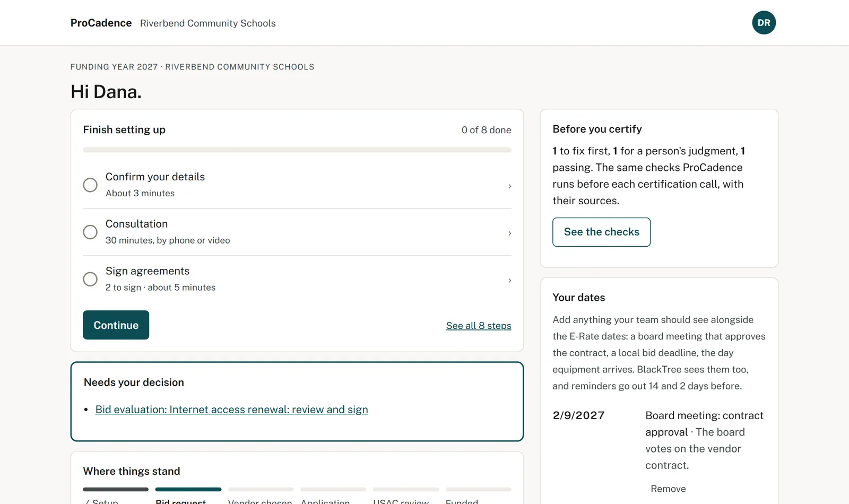
Task: Select the Bid request stage bar
Action: pos(188,489)
